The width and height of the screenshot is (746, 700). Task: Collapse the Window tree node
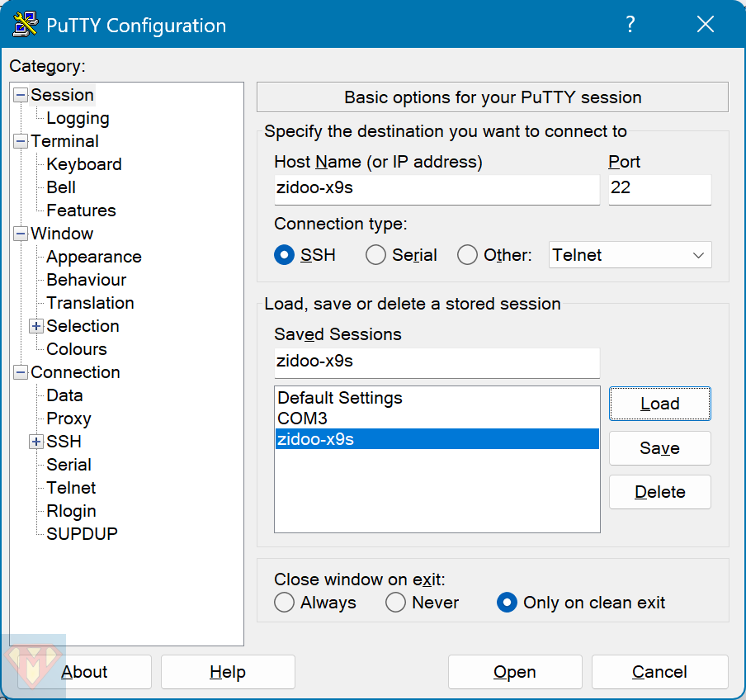pyautogui.click(x=21, y=234)
